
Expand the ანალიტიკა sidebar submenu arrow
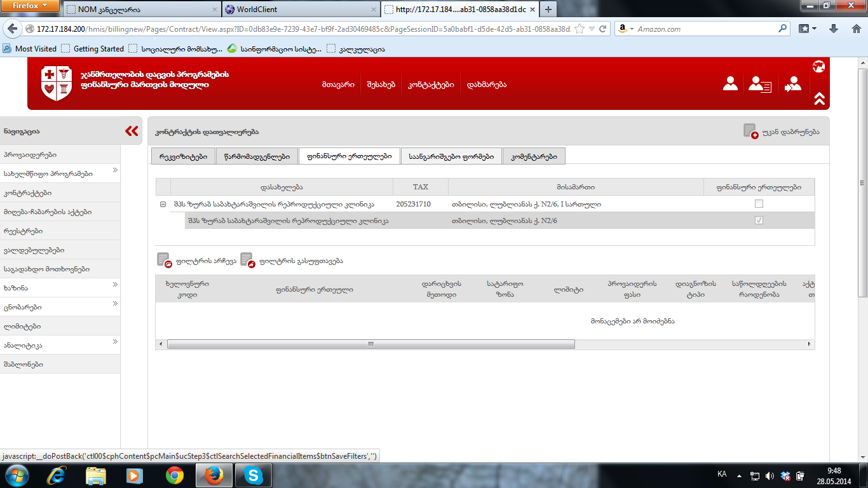[x=115, y=342]
